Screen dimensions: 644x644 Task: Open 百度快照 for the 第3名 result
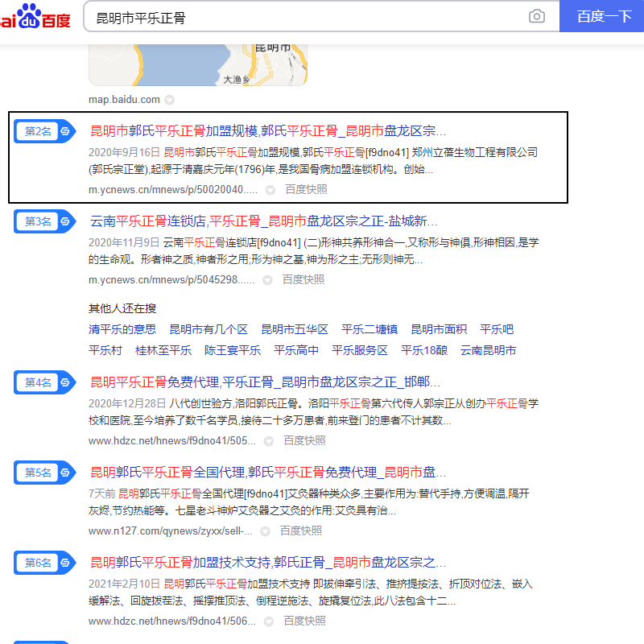tap(303, 279)
